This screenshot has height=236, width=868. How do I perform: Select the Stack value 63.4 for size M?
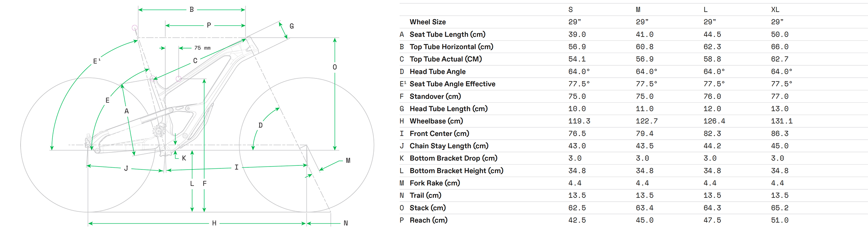[644, 208]
